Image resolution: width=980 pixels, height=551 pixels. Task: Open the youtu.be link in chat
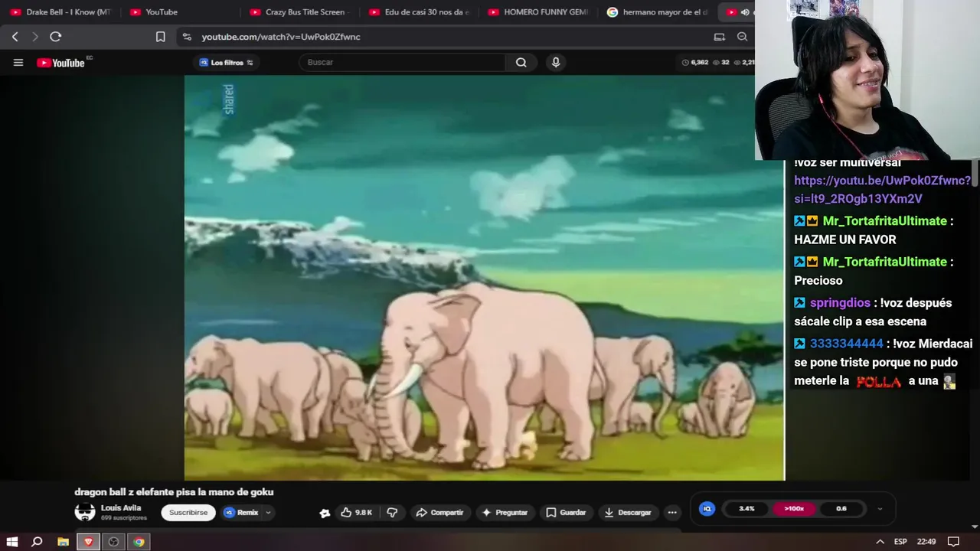tap(882, 190)
